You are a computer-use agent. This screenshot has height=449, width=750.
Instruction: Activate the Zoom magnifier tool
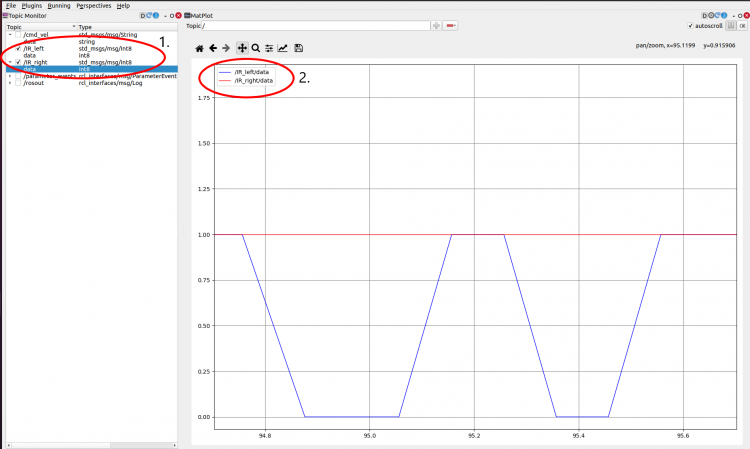click(x=256, y=48)
